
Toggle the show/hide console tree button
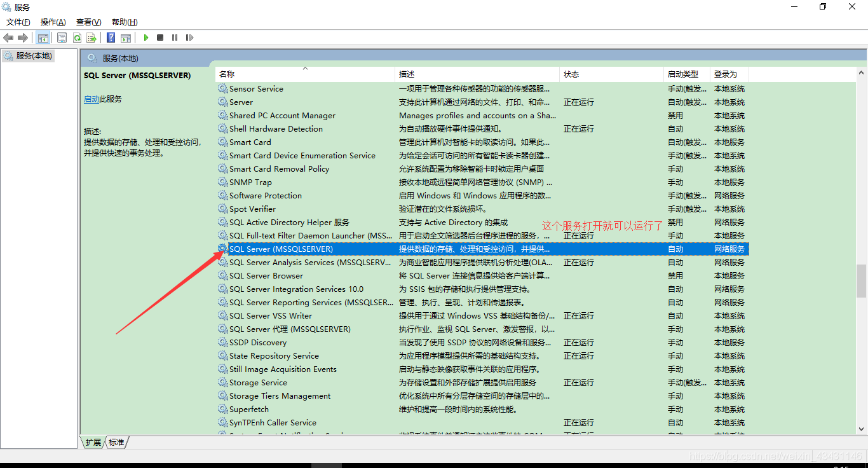43,38
